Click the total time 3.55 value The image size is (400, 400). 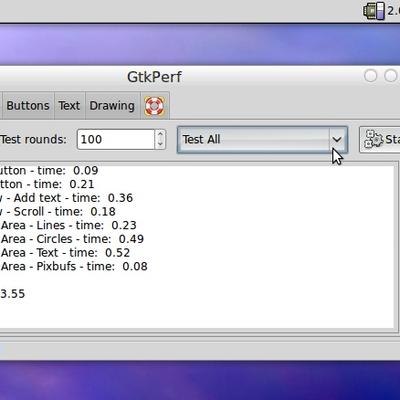12,294
